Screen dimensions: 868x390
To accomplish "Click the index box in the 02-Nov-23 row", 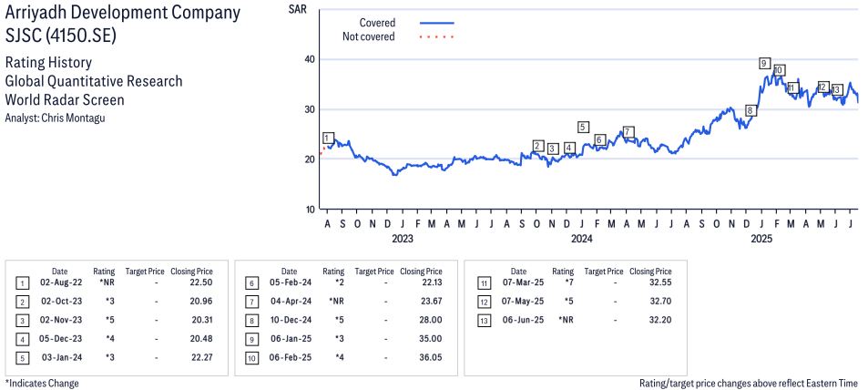I will 22,321.
